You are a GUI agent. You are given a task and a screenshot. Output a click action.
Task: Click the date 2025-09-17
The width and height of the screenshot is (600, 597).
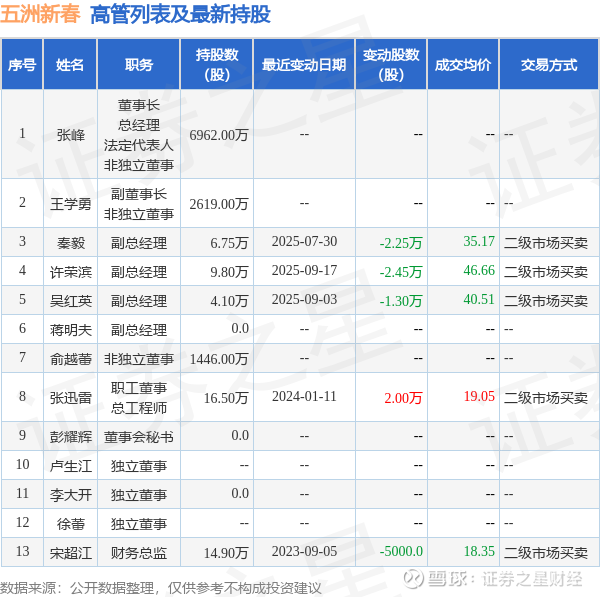click(x=304, y=271)
